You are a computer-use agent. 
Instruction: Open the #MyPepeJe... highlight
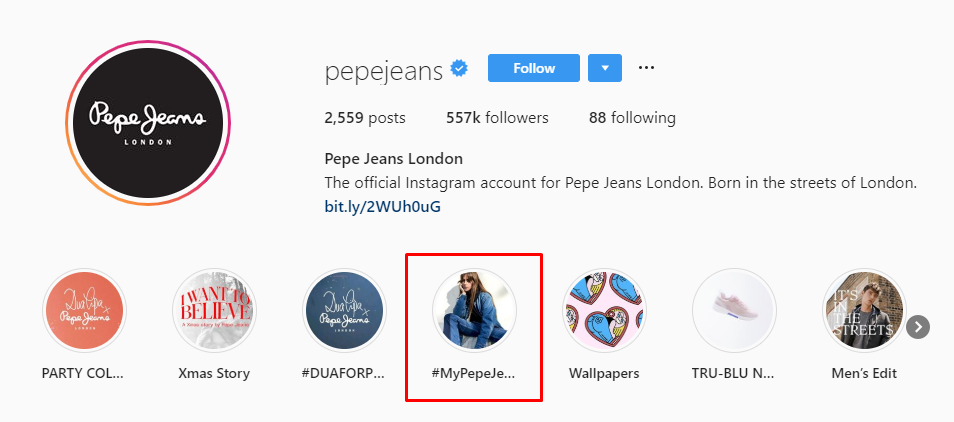(474, 310)
